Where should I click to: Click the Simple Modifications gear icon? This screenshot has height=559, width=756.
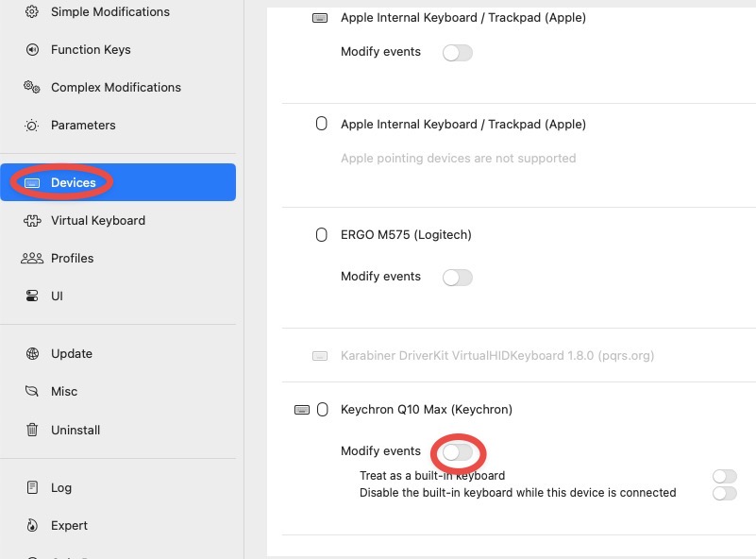[x=32, y=11]
